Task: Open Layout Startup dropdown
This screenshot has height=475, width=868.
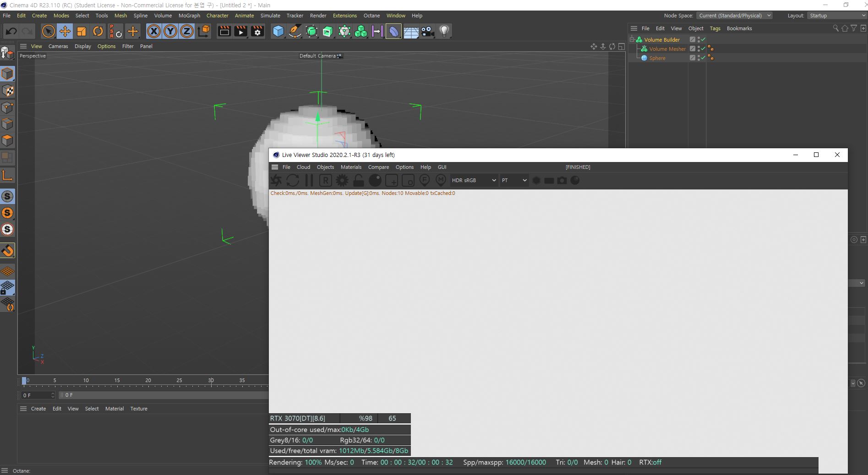Action: coord(837,16)
